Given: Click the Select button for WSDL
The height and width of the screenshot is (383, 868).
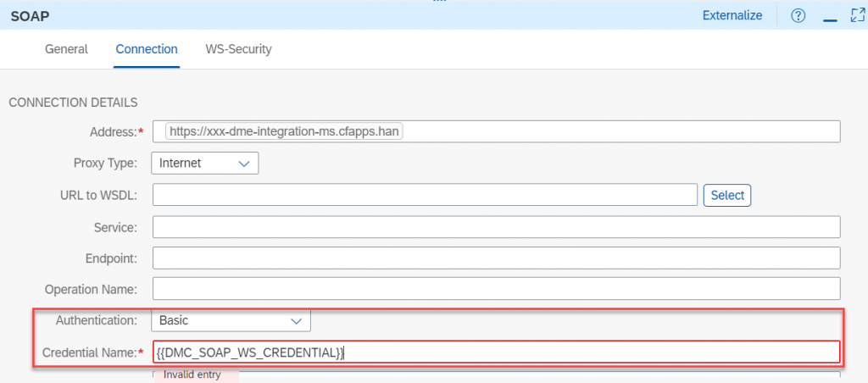Looking at the screenshot, I should [727, 195].
